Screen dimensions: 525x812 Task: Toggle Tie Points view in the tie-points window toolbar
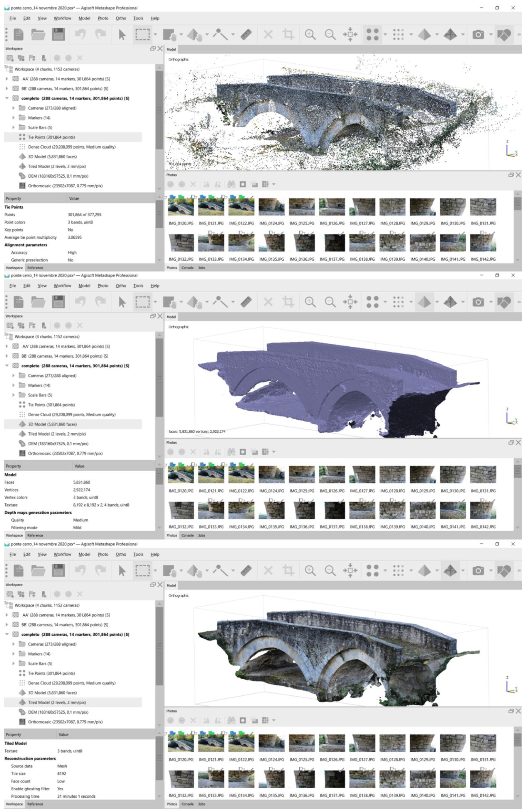tap(372, 34)
